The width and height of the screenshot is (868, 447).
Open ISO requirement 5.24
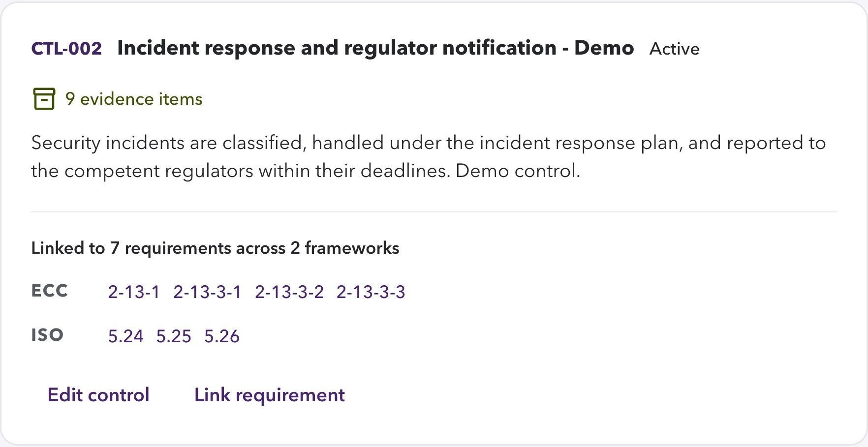(x=125, y=336)
